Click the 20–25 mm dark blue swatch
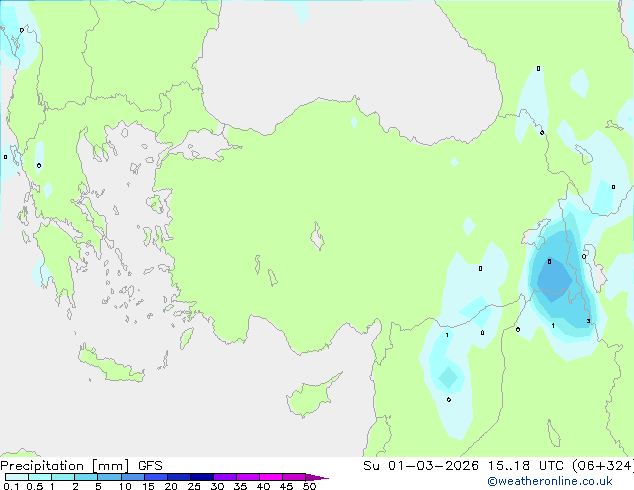634x490 pixels. (x=178, y=477)
